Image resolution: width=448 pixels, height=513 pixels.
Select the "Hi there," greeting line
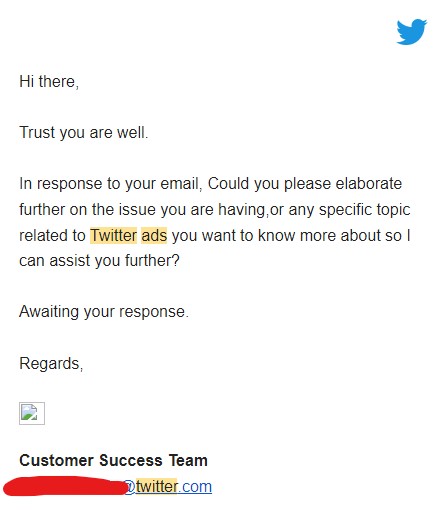49,82
